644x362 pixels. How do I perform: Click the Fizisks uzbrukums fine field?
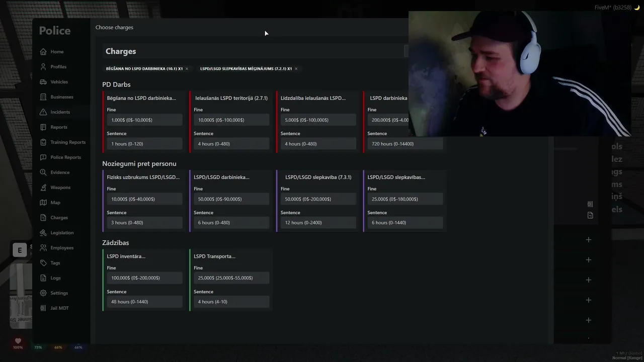tap(144, 199)
